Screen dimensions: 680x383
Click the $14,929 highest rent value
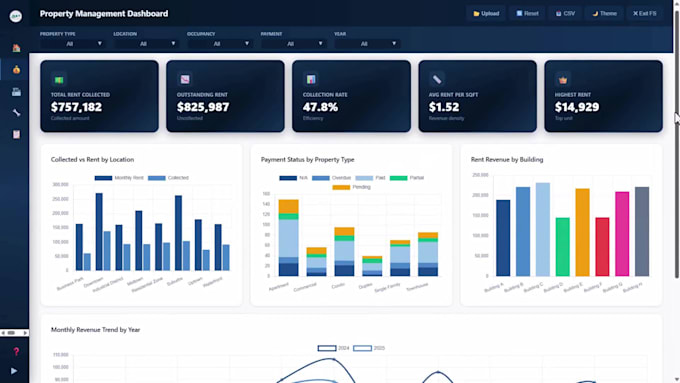click(x=577, y=107)
